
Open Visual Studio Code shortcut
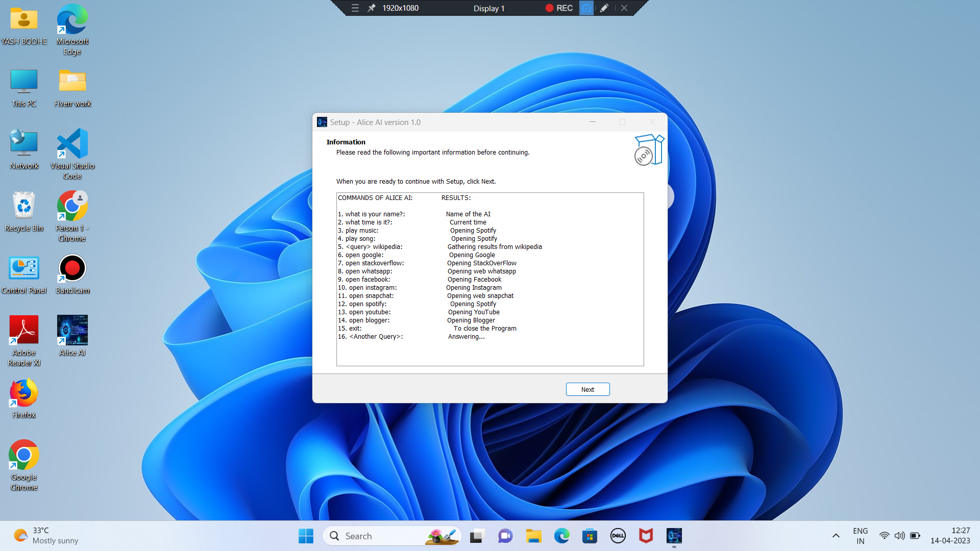pos(72,153)
